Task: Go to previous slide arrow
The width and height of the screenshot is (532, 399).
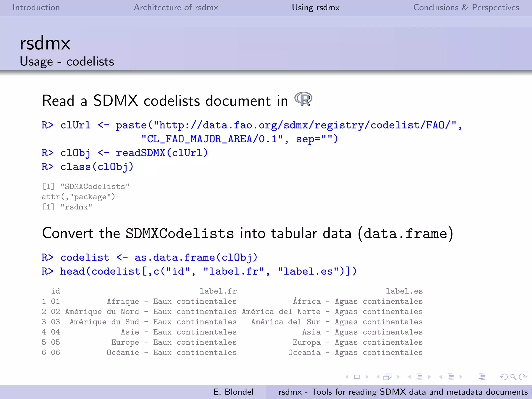Action: pyautogui.click(x=347, y=377)
